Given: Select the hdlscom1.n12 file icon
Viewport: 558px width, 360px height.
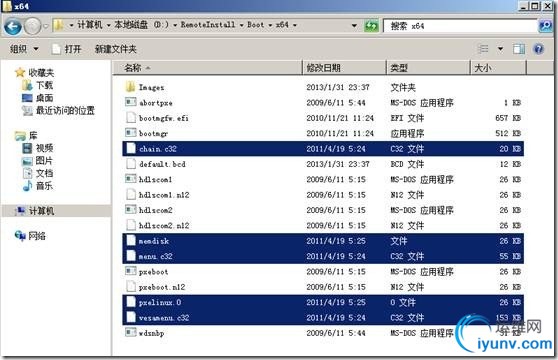Looking at the screenshot, I should coord(131,194).
